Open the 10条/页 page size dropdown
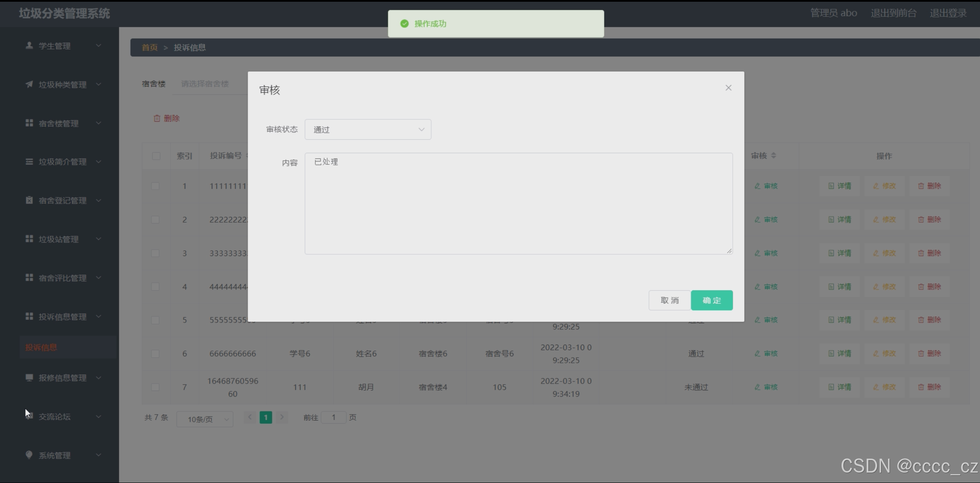Viewport: 980px width, 483px height. (x=205, y=419)
